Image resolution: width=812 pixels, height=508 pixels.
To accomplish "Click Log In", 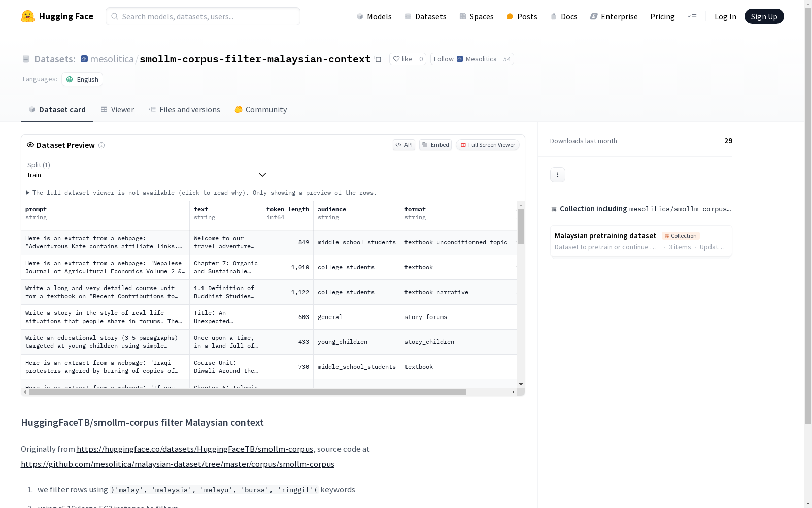I will (725, 16).
